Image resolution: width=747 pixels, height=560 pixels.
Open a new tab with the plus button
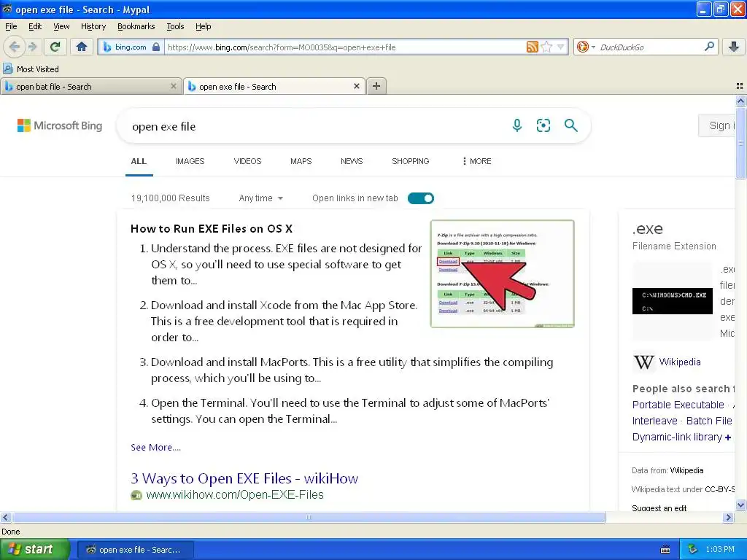click(x=376, y=86)
